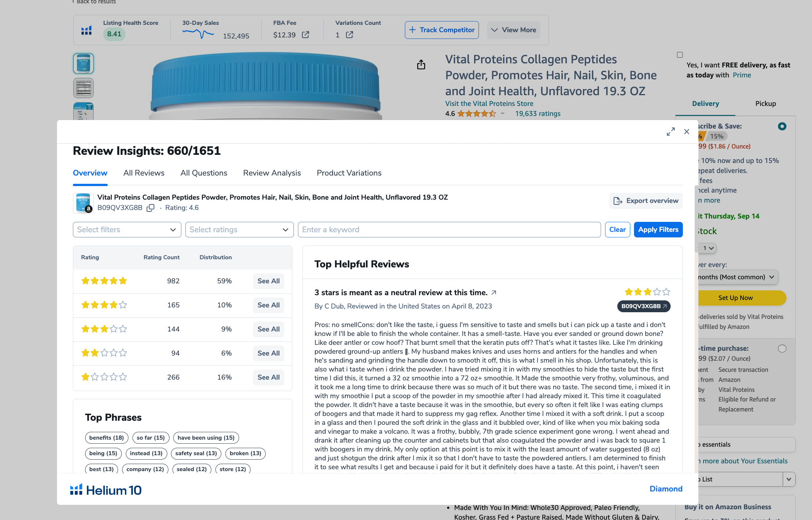See all 3-star reviews
This screenshot has width=812, height=520.
click(x=269, y=329)
